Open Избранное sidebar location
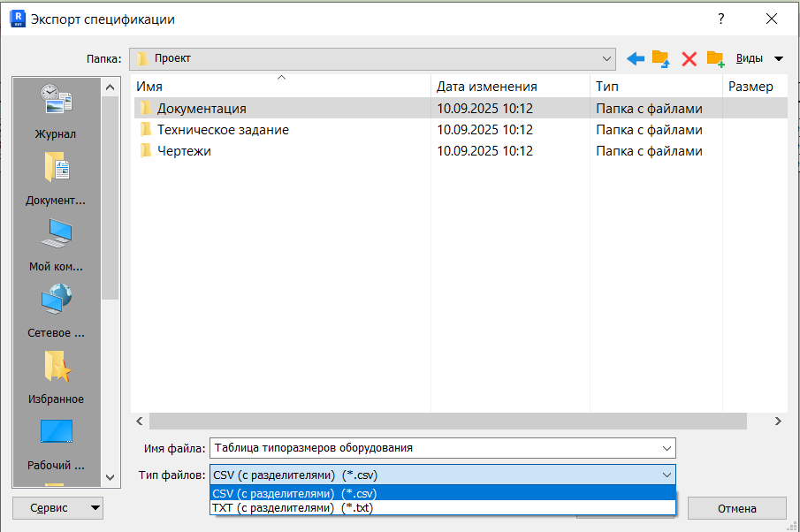Screen dimensions: 800x532 [56, 377]
